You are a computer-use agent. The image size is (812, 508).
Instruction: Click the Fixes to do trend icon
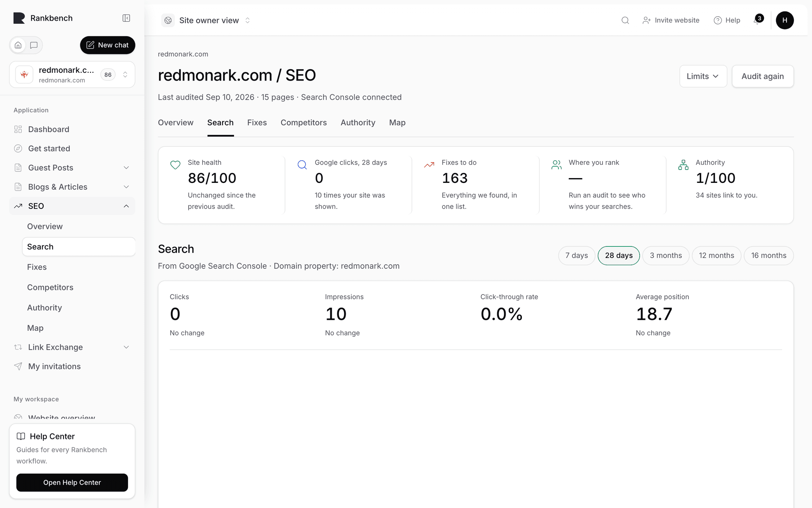click(x=429, y=165)
